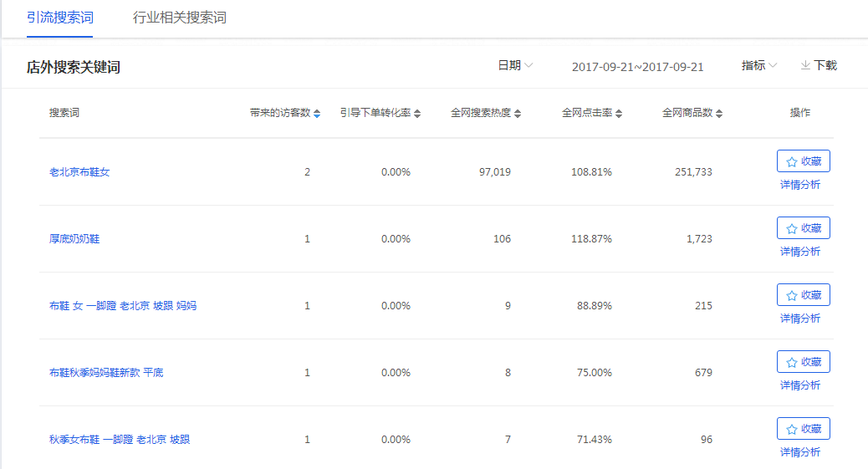
Task: Sort by 引导下单转化率 column arrows
Action: [417, 114]
